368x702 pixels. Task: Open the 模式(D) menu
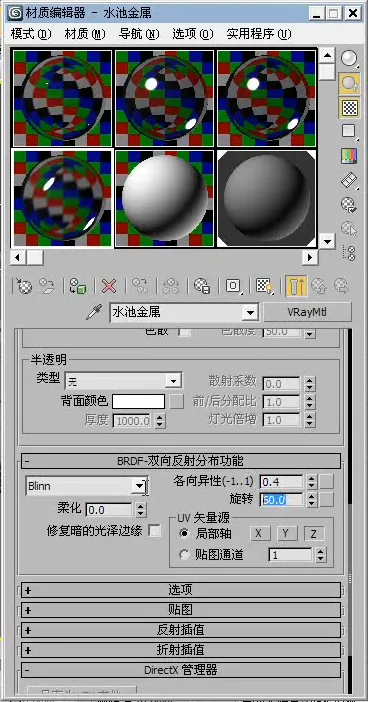point(31,34)
